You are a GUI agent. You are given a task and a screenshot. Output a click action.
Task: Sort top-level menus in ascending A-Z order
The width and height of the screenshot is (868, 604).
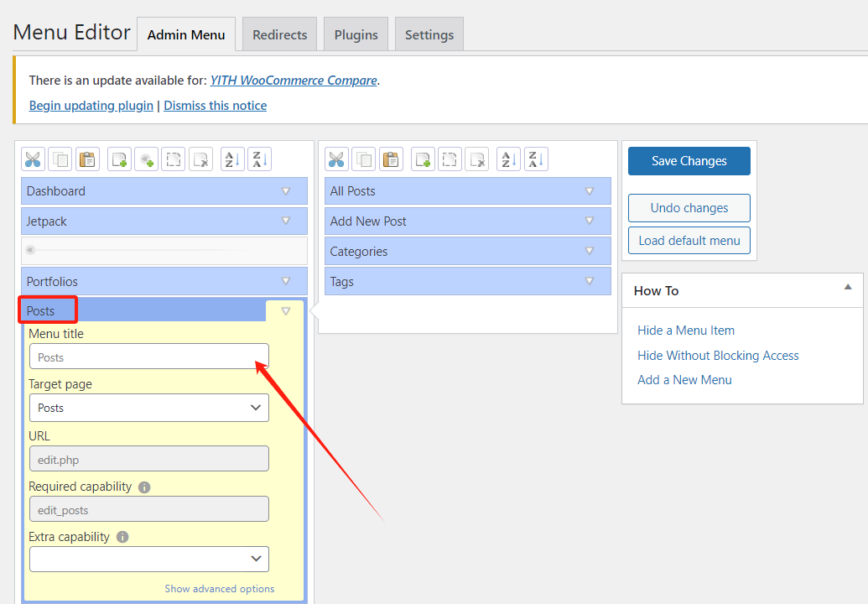click(232, 159)
